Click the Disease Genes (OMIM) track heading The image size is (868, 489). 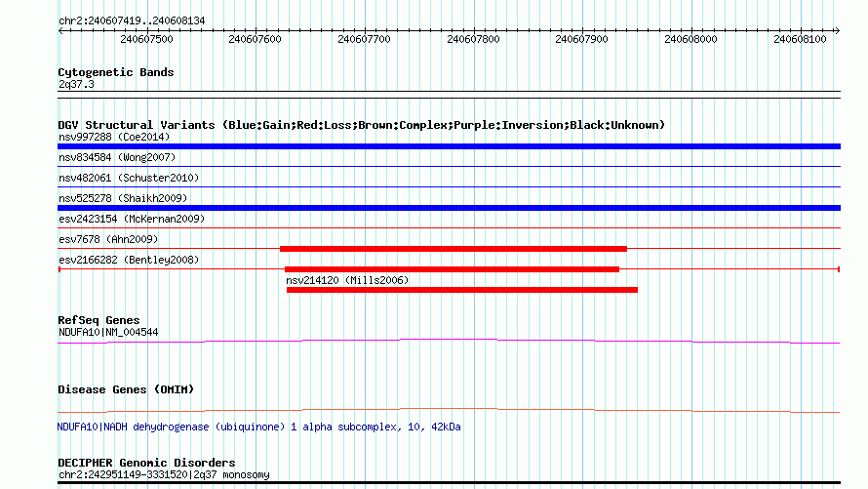(x=126, y=389)
